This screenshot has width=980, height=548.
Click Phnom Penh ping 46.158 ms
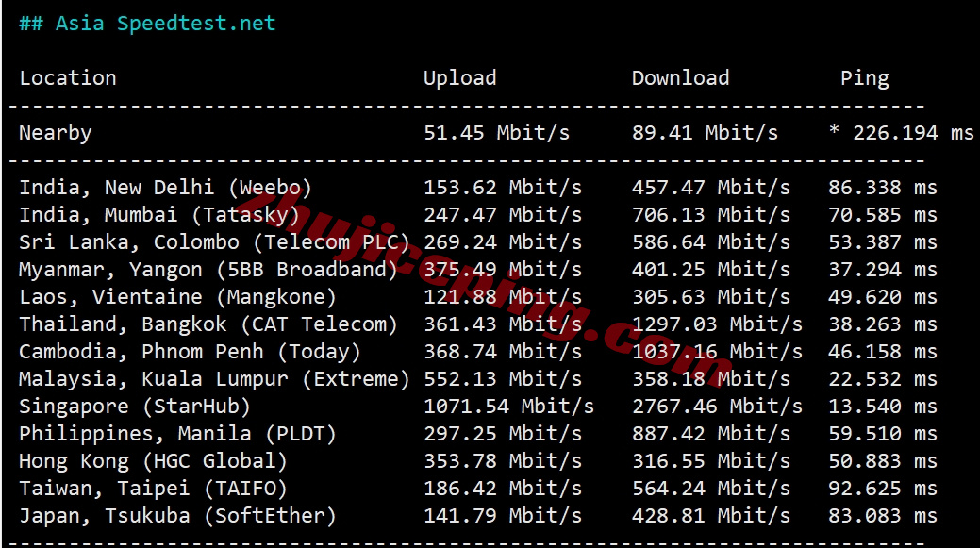point(883,352)
